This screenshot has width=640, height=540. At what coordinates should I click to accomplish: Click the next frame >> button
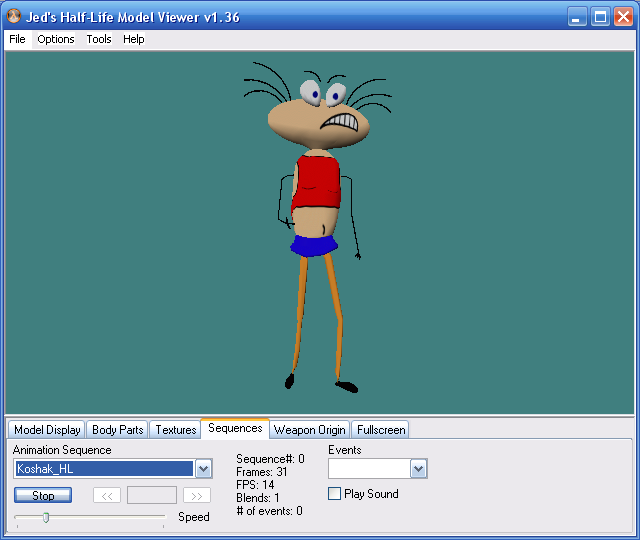(x=197, y=495)
